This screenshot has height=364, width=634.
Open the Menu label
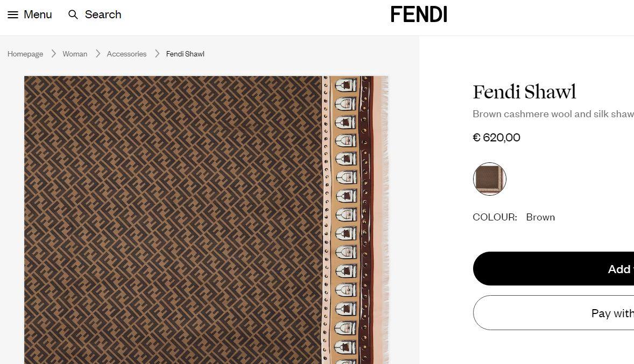[x=38, y=15]
